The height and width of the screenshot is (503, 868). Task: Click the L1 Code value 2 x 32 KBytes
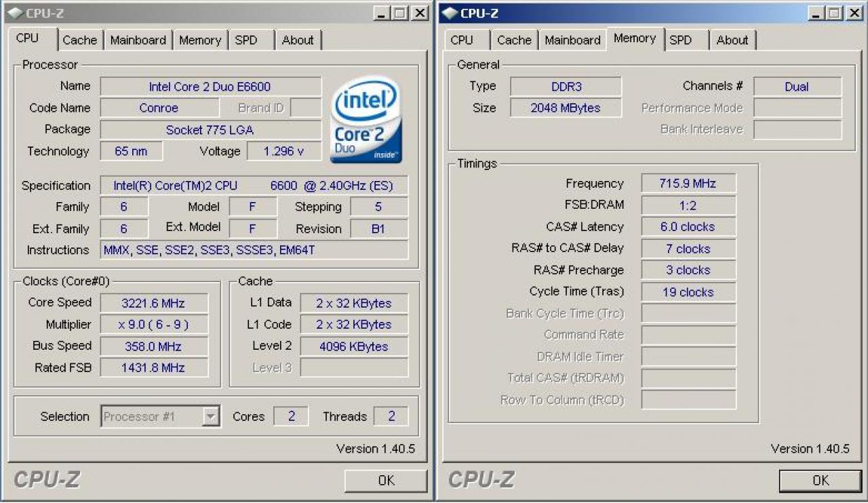click(354, 325)
